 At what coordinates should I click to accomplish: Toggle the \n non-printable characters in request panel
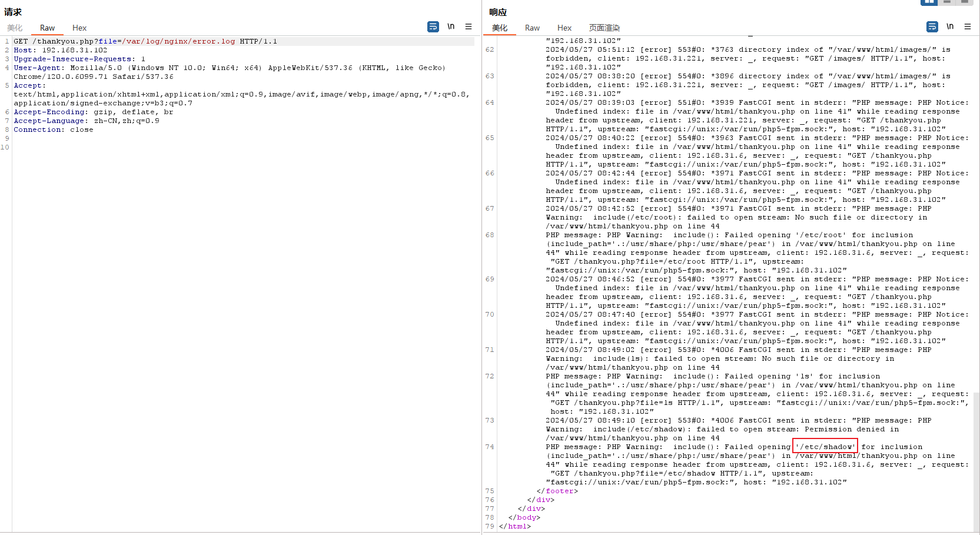click(451, 26)
